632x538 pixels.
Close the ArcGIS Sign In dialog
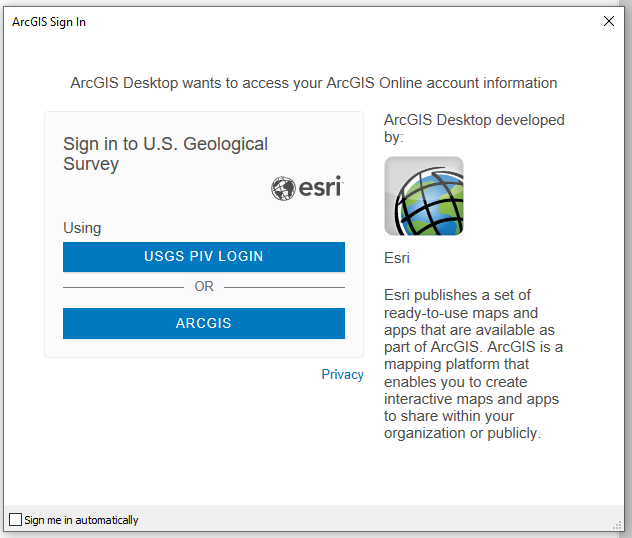click(x=609, y=21)
